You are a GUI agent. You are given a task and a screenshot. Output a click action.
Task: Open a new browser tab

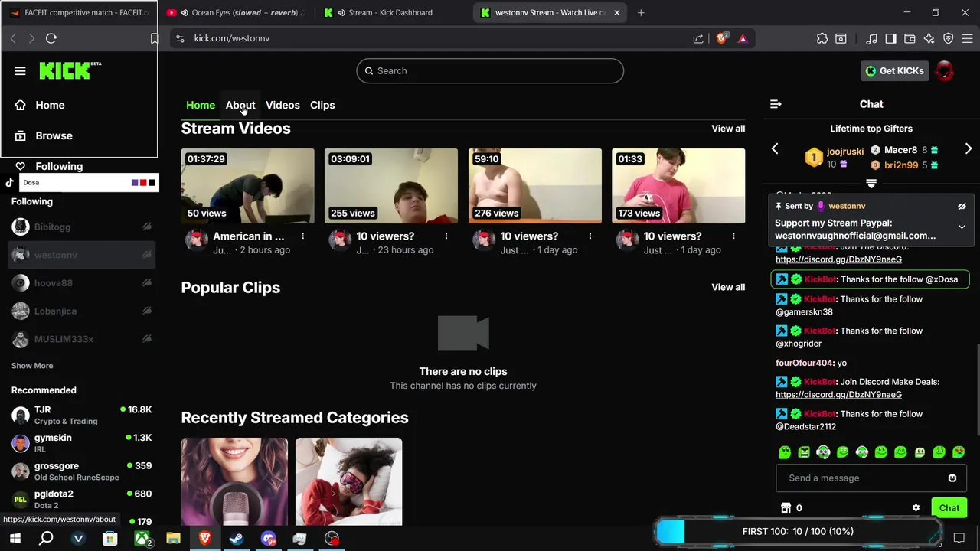(641, 12)
